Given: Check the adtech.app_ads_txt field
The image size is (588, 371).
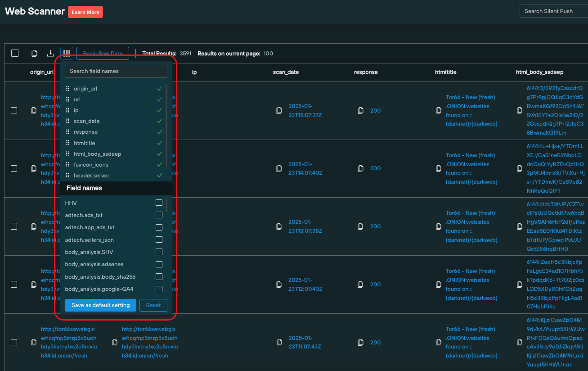Looking at the screenshot, I should pyautogui.click(x=159, y=227).
